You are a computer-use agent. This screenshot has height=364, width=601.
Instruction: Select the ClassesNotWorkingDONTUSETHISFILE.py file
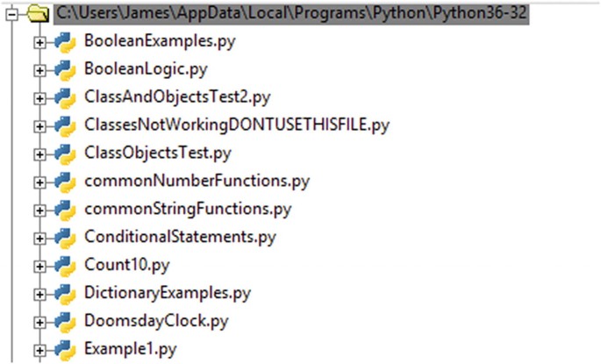[x=236, y=125]
